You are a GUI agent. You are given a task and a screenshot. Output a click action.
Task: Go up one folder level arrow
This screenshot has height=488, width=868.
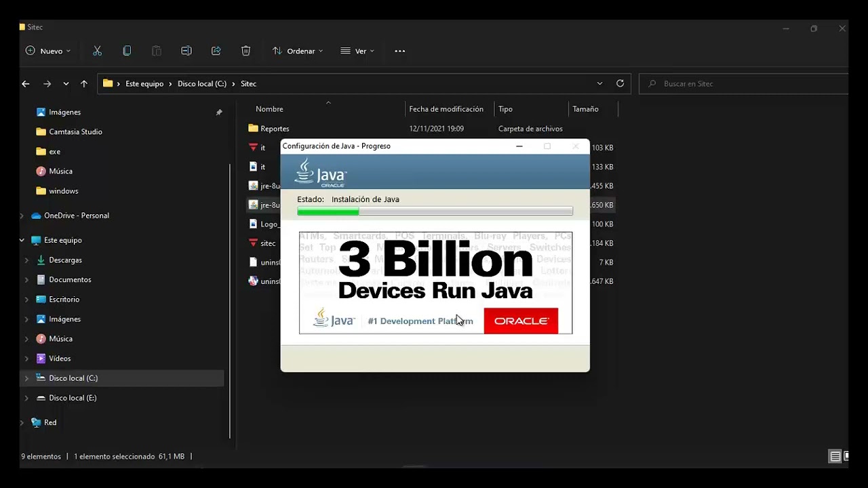point(84,83)
